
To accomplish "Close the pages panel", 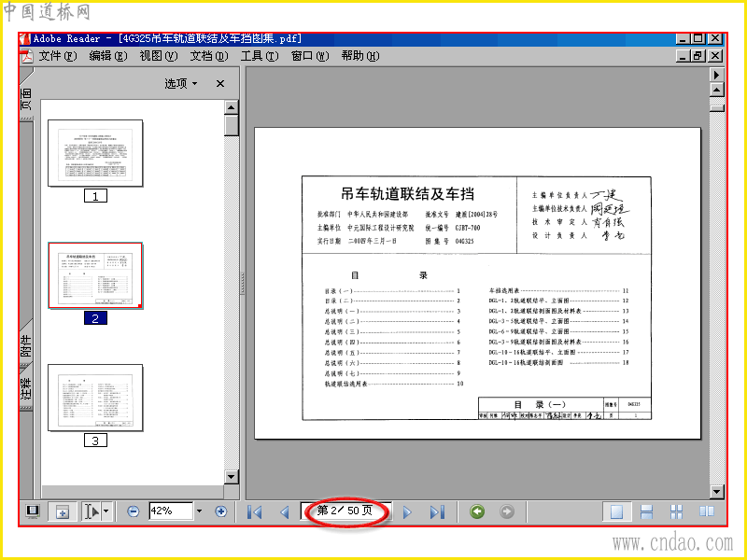I will [220, 84].
